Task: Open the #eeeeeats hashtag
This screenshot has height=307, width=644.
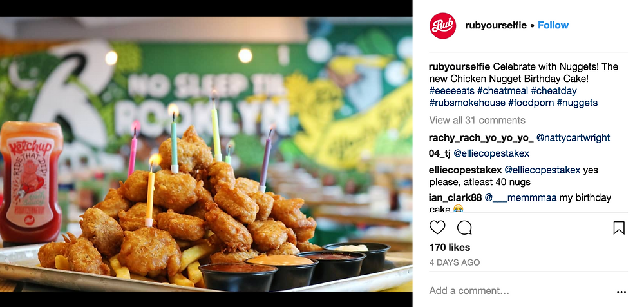Action: click(452, 90)
